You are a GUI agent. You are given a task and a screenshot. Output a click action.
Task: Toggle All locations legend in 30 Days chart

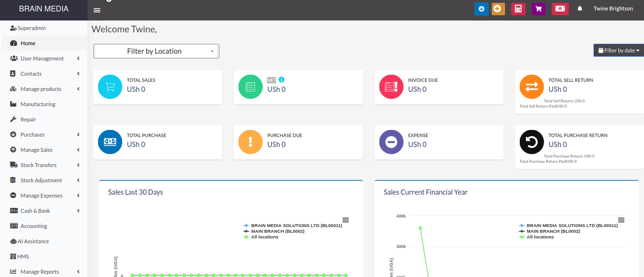pos(260,237)
